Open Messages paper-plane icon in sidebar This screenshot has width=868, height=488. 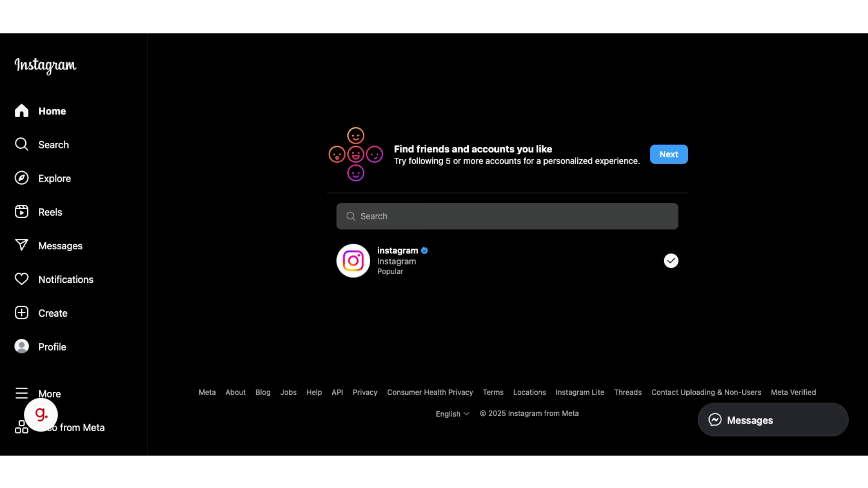point(21,245)
